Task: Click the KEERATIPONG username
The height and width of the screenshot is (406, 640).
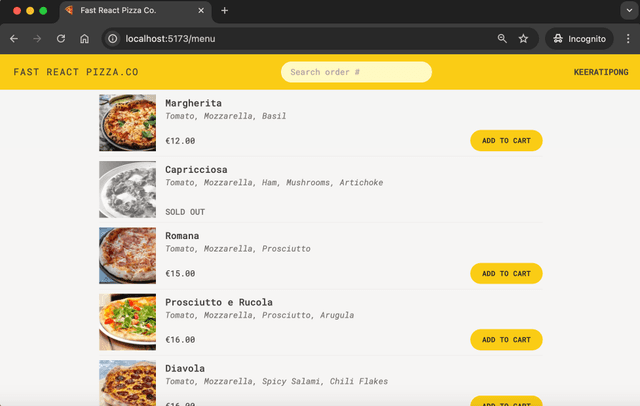Action: tap(601, 72)
